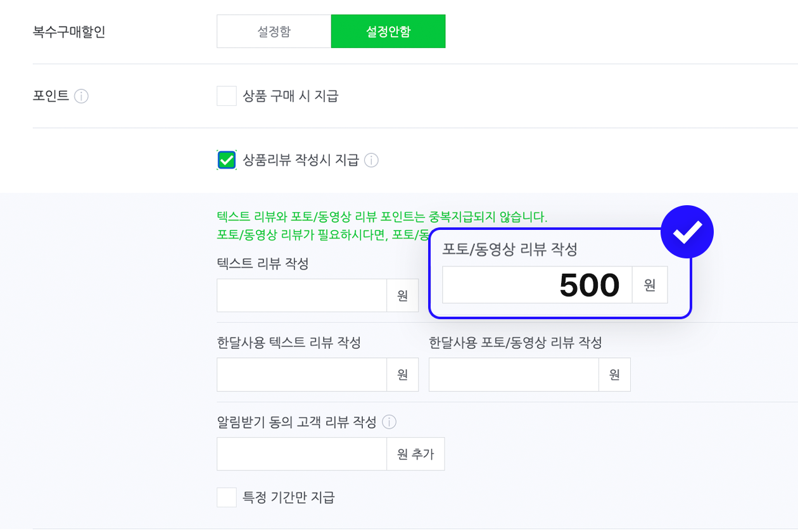Image resolution: width=798 pixels, height=532 pixels.
Task: Focus the 한달사용 포토/동영상 리뷰 작성 input
Action: [513, 375]
